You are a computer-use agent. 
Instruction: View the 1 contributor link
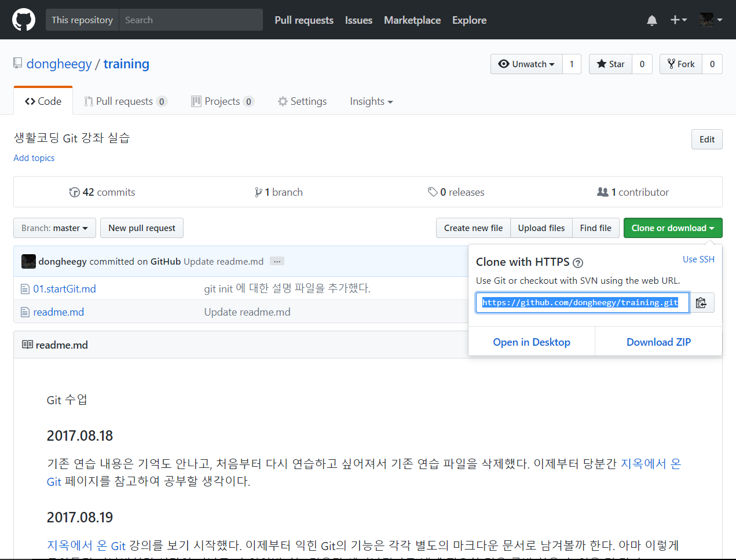(x=633, y=192)
